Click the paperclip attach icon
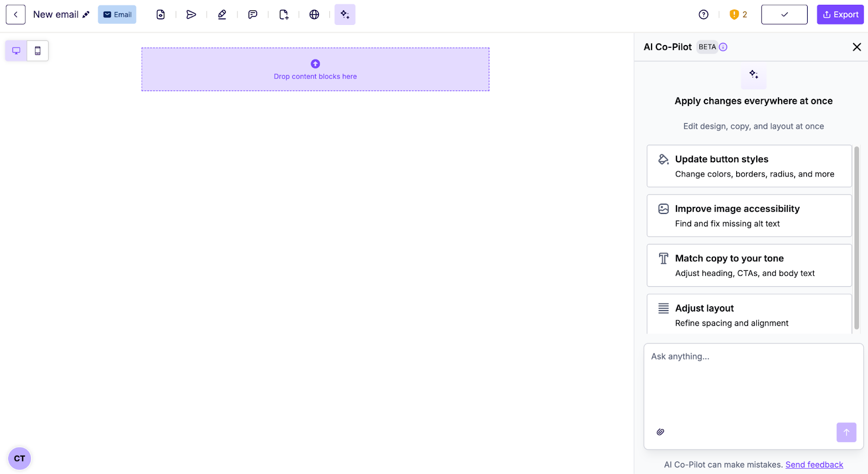The image size is (868, 474). [660, 432]
